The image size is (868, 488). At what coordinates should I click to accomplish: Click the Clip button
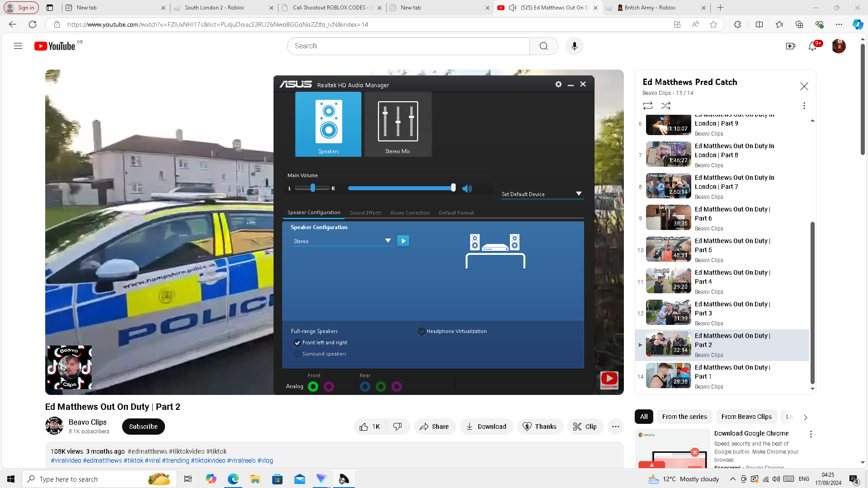click(585, 427)
